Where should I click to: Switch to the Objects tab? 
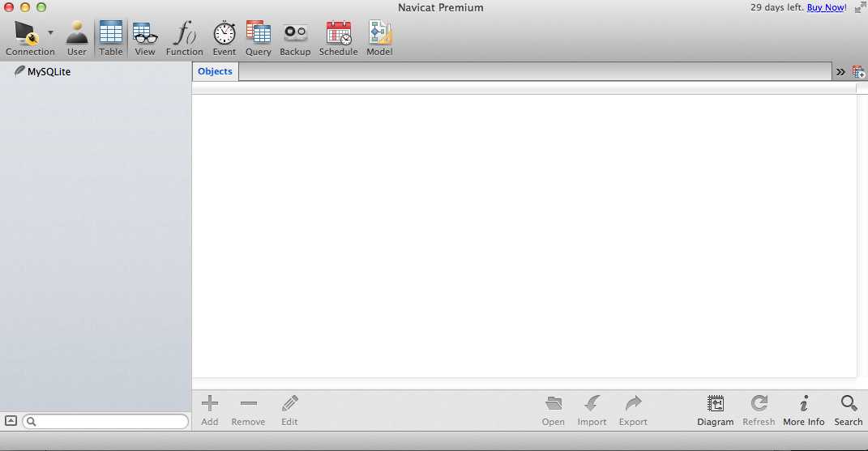click(216, 71)
